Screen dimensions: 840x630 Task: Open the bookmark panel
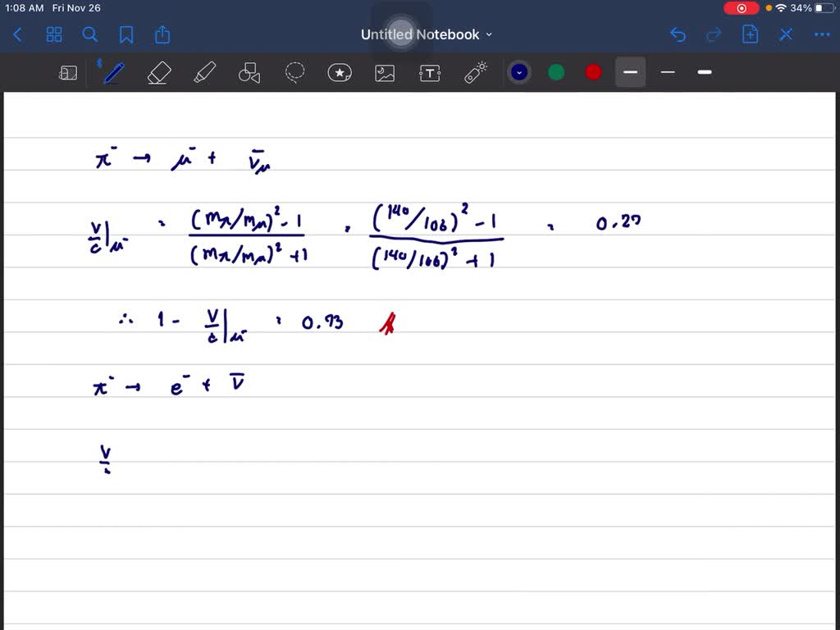[x=126, y=34]
